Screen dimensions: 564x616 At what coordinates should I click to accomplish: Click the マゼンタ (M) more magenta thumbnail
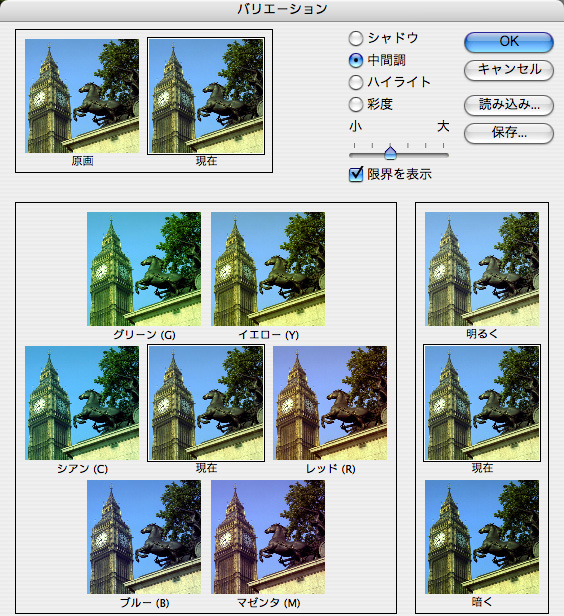[x=268, y=537]
